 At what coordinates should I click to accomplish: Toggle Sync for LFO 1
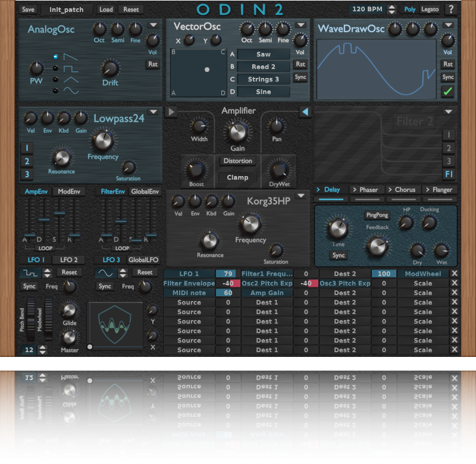(x=29, y=286)
